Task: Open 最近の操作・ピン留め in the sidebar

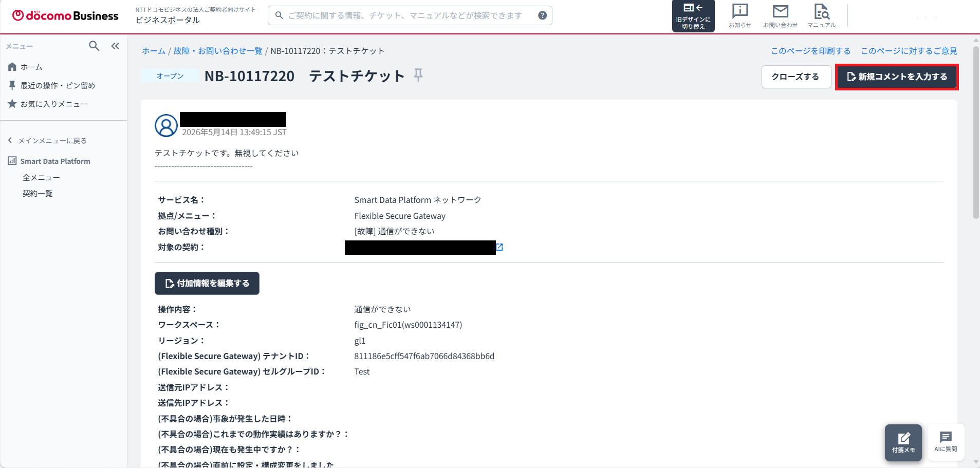Action: [58, 85]
